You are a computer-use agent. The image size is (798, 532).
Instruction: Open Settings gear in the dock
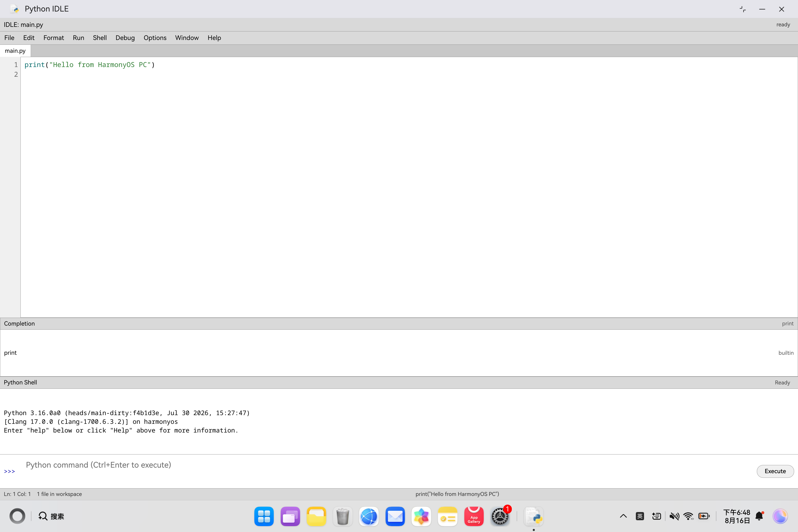pyautogui.click(x=500, y=516)
